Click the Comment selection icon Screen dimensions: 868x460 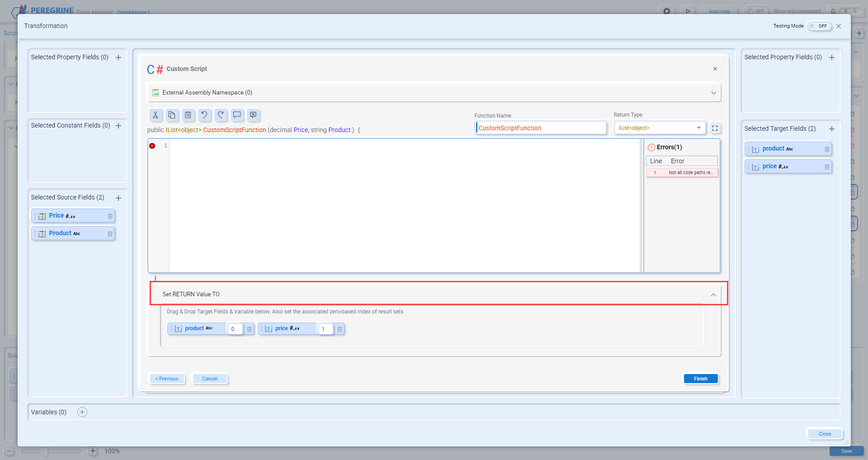237,115
